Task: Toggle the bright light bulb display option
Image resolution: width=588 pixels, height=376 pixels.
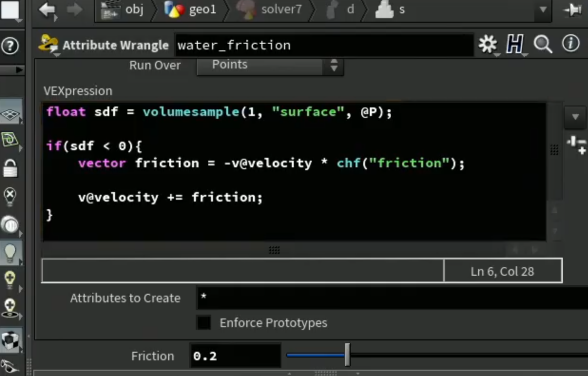Action: [10, 252]
